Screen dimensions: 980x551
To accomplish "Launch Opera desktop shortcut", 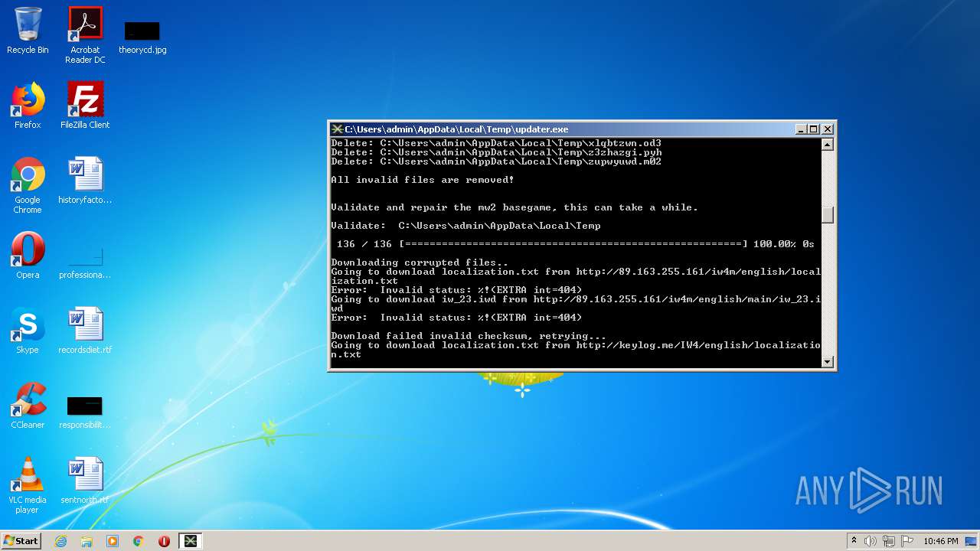I will coord(28,256).
